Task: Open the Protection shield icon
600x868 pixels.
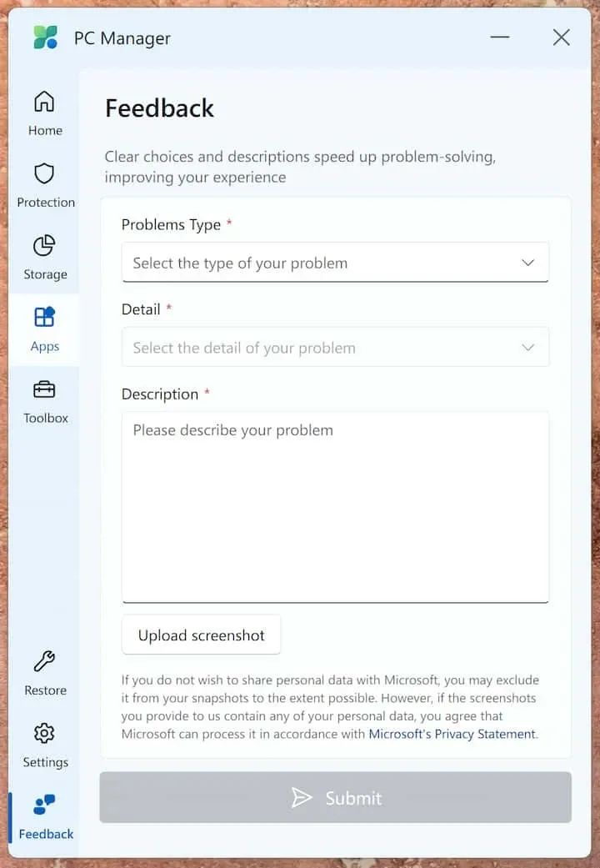Action: point(44,173)
